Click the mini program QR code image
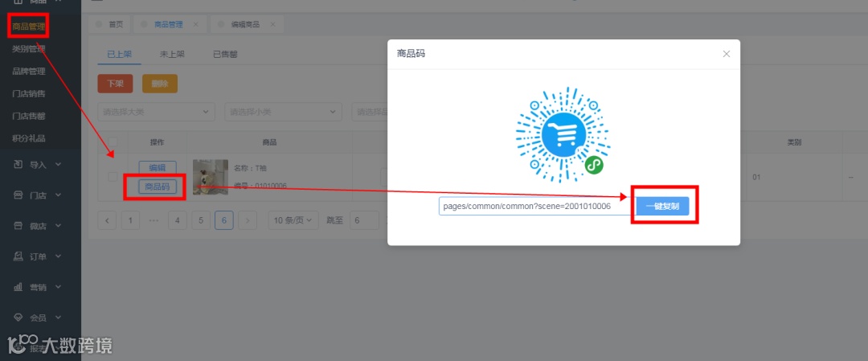 point(563,135)
